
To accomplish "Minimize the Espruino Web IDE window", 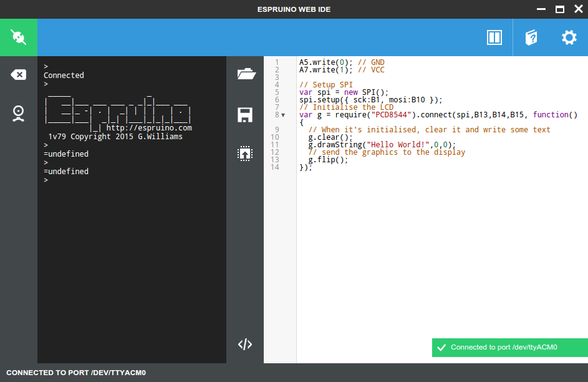I will pos(540,9).
